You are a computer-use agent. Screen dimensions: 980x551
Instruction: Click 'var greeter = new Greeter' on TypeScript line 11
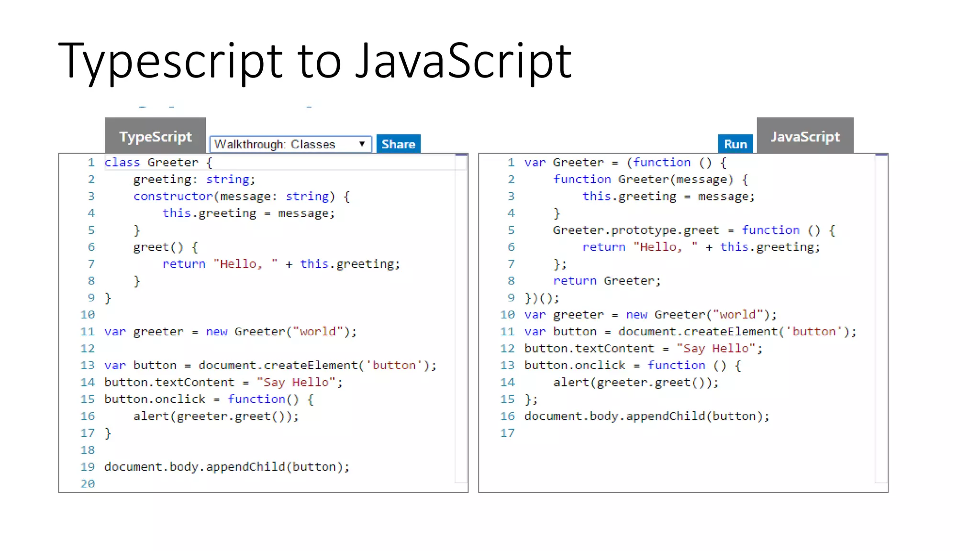[x=231, y=331]
